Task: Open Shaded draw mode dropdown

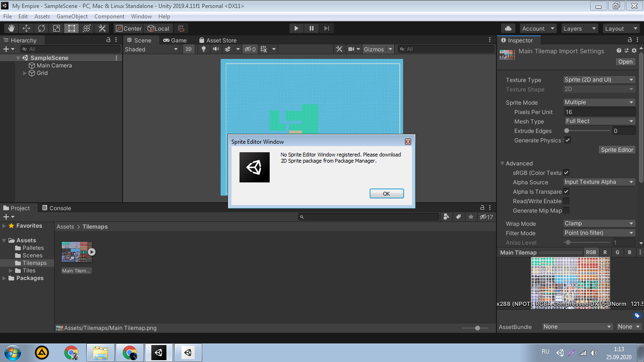Action: pyautogui.click(x=151, y=49)
